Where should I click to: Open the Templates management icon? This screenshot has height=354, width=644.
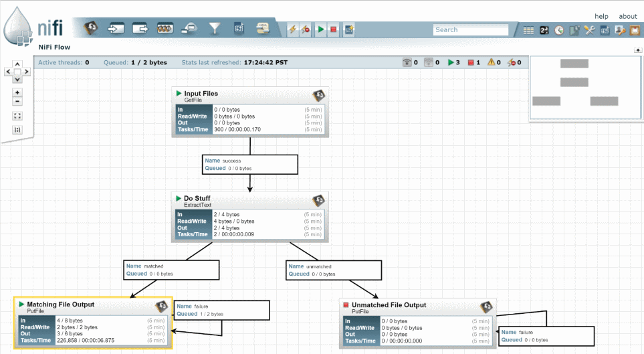[605, 30]
